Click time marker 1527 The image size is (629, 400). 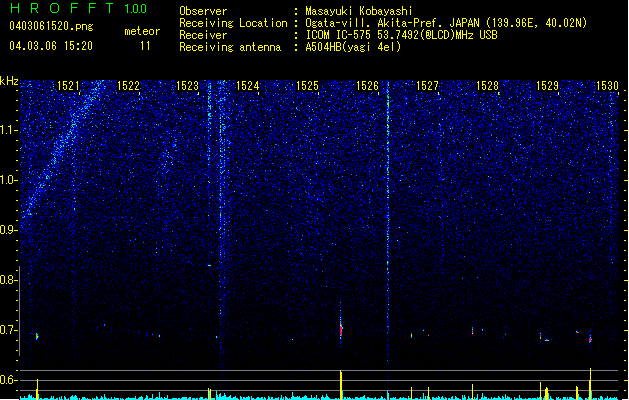coord(427,86)
